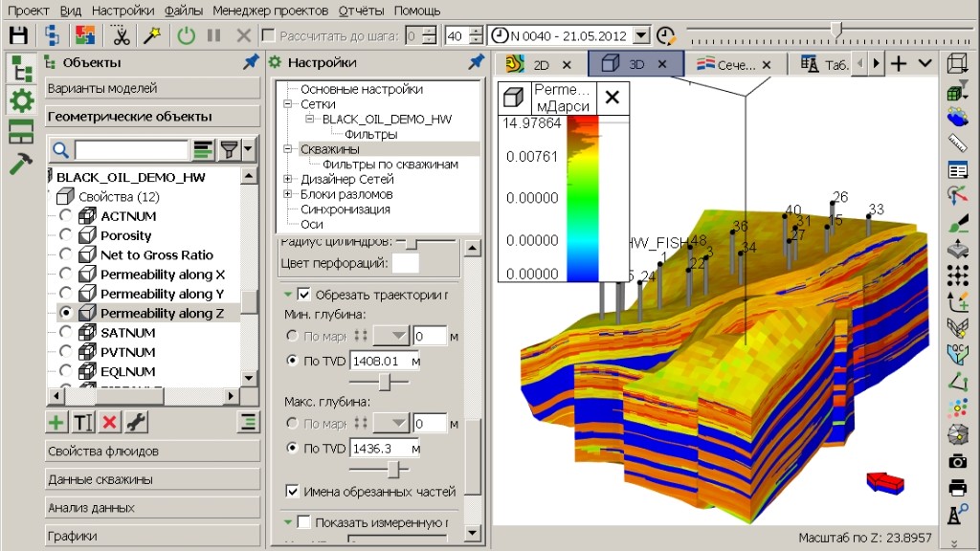Uncheck 'Имена обрезанных частей' checkbox
Image resolution: width=980 pixels, height=551 pixels.
coord(293,492)
